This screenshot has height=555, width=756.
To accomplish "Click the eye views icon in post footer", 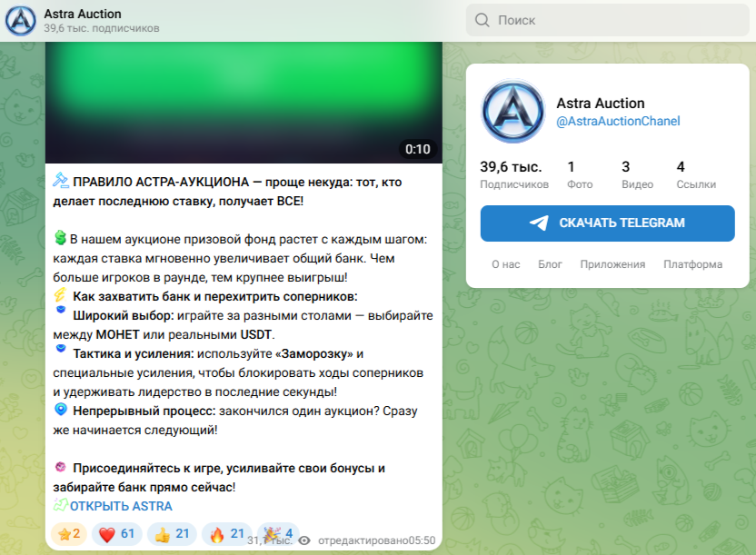I will tap(303, 540).
